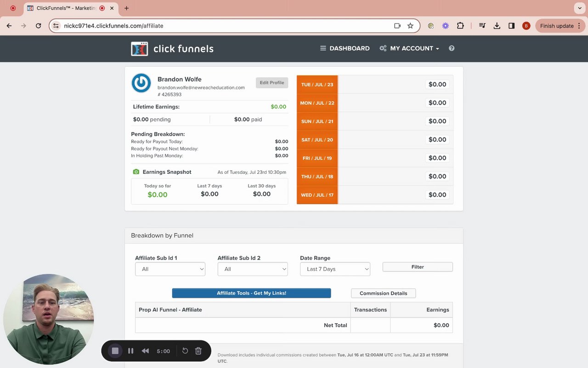Go back using the browser back arrow
This screenshot has width=588, height=368.
9,26
